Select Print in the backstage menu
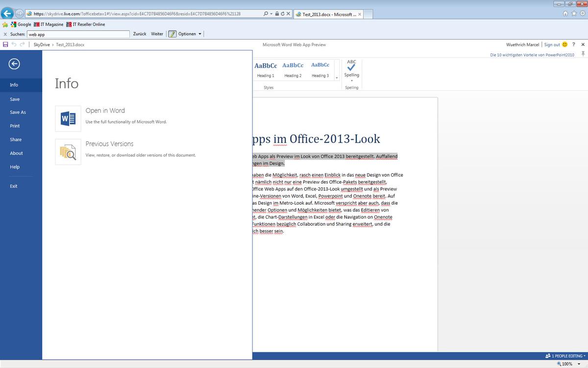 21,126
